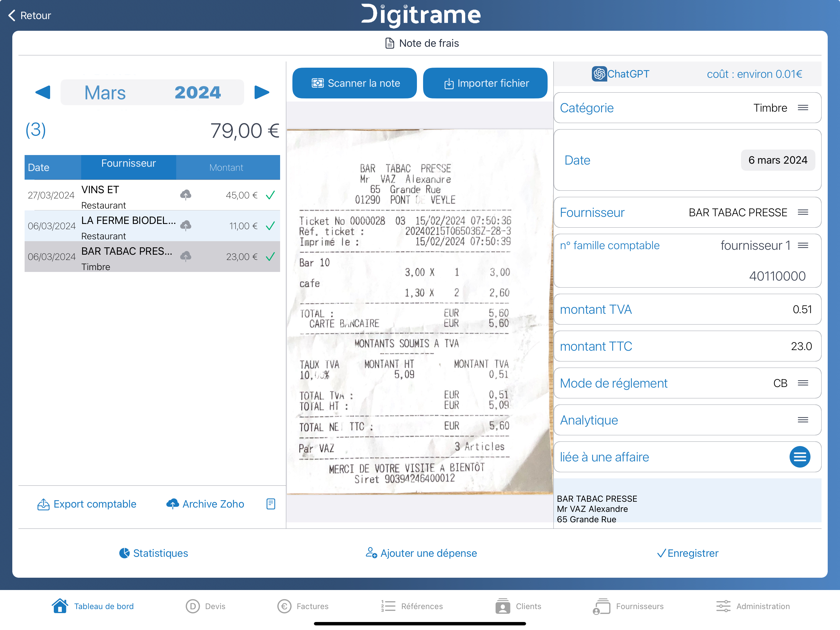Switch to the Devis tab
Image resolution: width=840 pixels, height=630 pixels.
pyautogui.click(x=205, y=606)
